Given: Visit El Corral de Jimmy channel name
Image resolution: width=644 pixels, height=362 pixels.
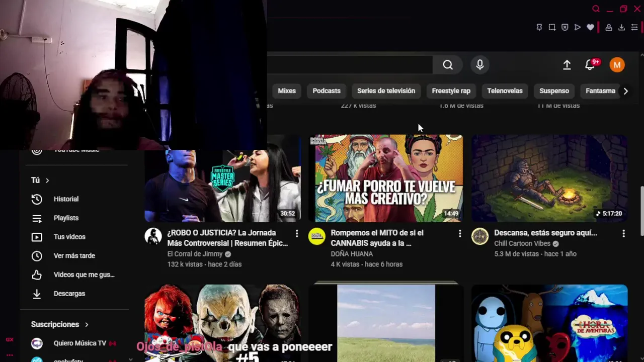Looking at the screenshot, I should (195, 254).
